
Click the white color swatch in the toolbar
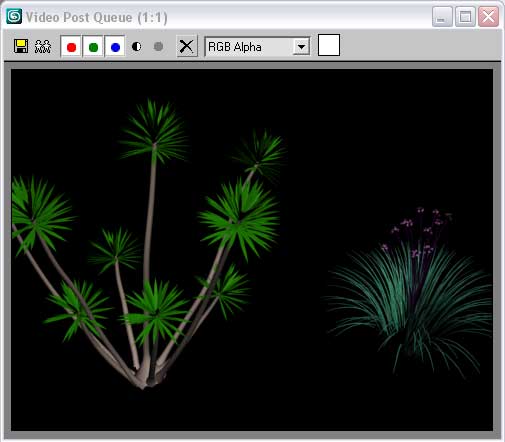tap(329, 45)
